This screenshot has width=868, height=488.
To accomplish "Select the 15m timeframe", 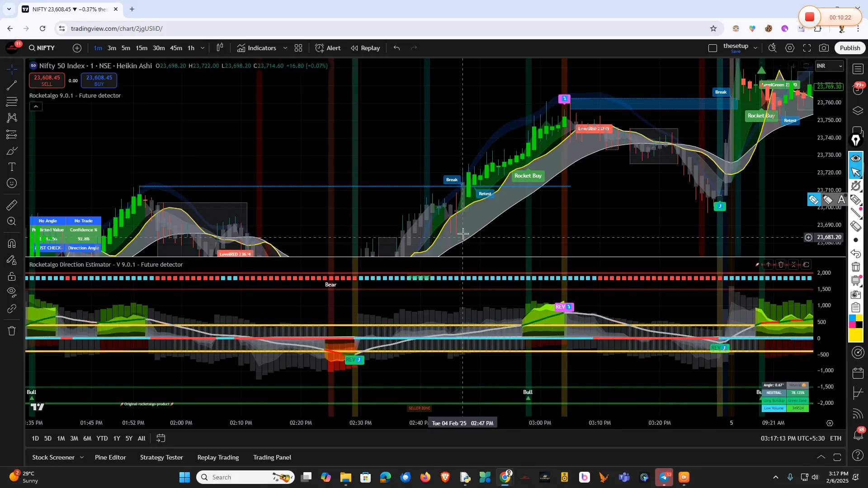I will [142, 48].
